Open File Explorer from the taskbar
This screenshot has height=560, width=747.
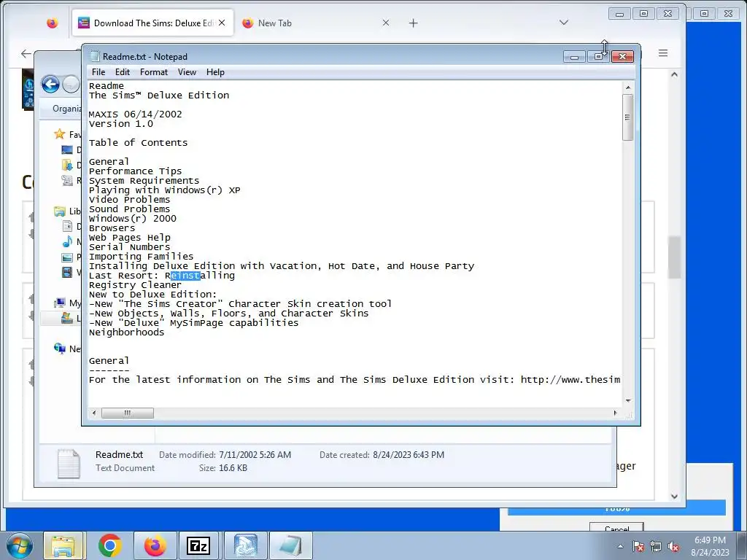tap(63, 545)
